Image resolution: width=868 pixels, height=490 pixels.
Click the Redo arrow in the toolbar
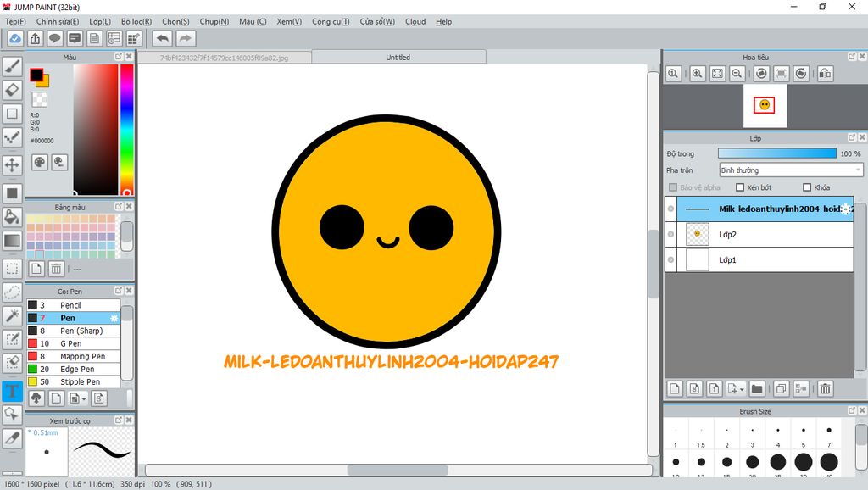186,38
